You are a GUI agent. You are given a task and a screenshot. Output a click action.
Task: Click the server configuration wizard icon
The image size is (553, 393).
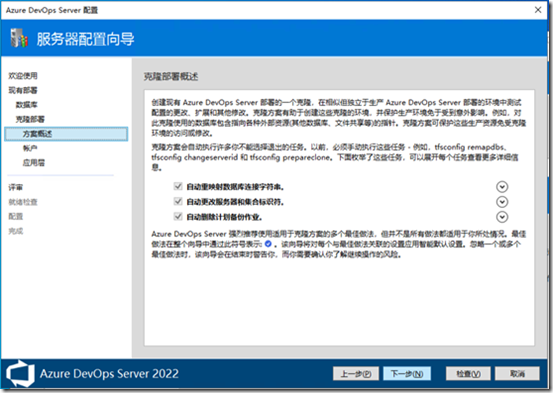(x=19, y=38)
